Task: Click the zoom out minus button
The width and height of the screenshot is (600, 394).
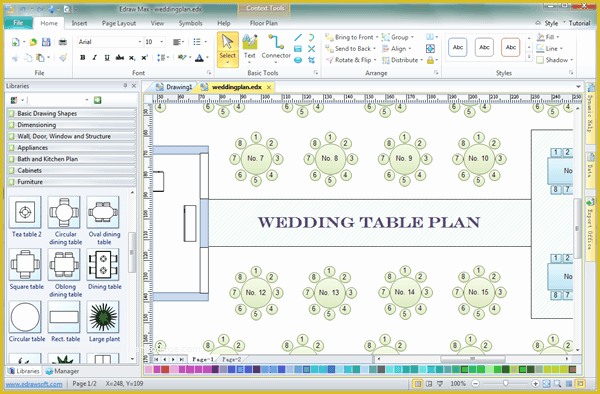Action: pyautogui.click(x=475, y=383)
